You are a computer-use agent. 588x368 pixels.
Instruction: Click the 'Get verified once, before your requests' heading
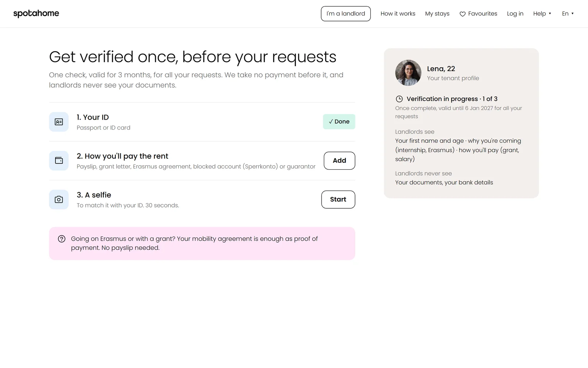(193, 57)
